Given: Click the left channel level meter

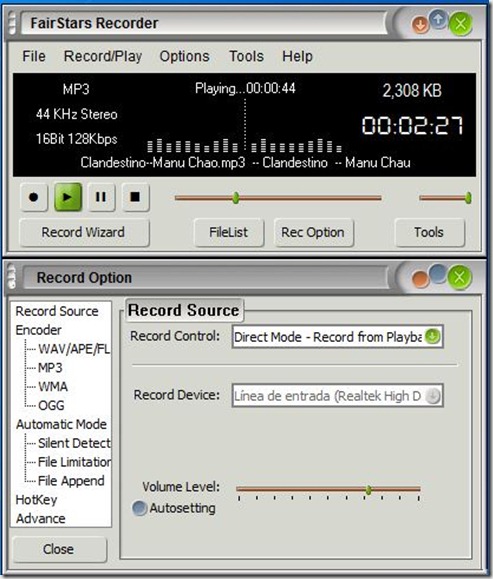Looking at the screenshot, I should (192, 145).
